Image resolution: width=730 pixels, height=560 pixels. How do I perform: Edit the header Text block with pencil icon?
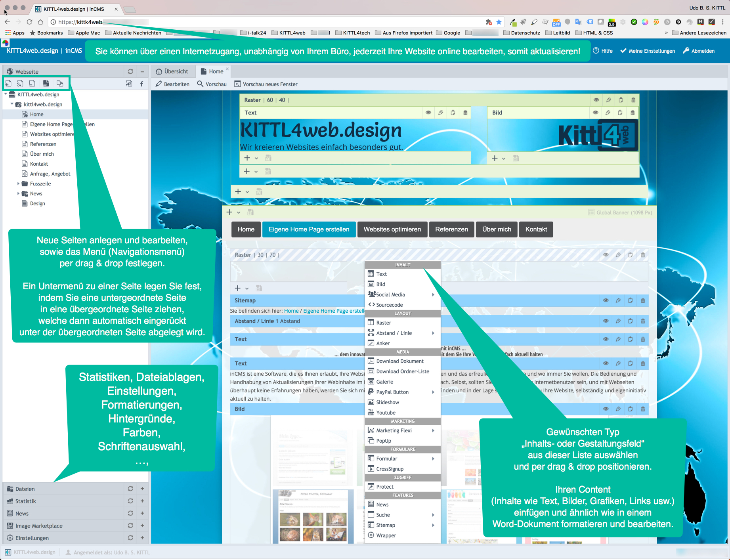pos(441,113)
